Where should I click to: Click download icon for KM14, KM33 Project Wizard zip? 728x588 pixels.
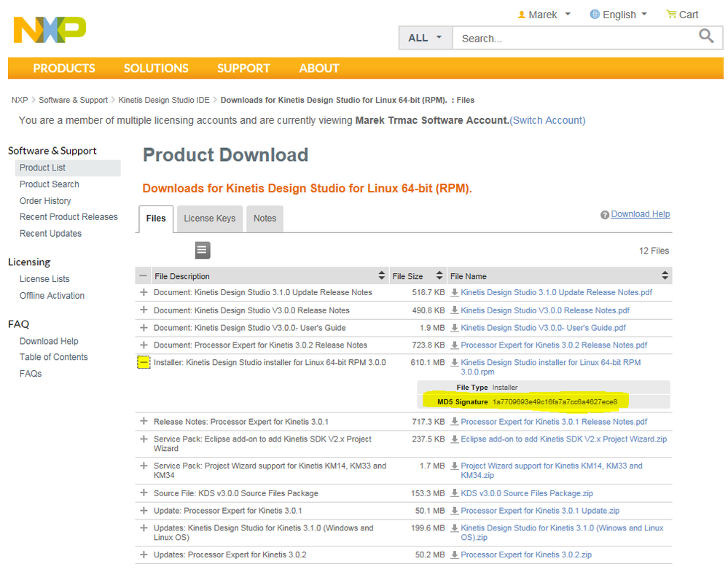click(455, 466)
